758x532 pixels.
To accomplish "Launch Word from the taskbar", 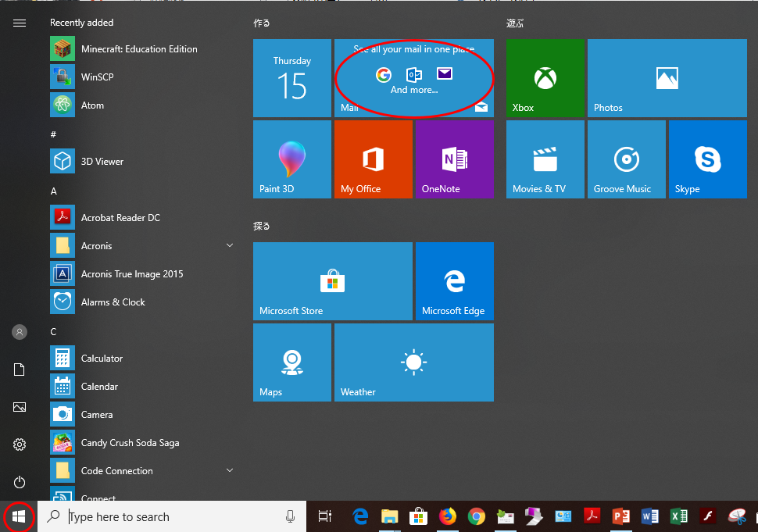I will tap(650, 516).
